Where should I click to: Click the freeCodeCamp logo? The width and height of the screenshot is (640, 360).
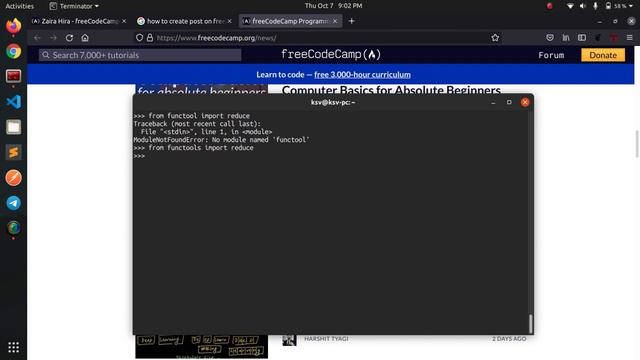(331, 54)
